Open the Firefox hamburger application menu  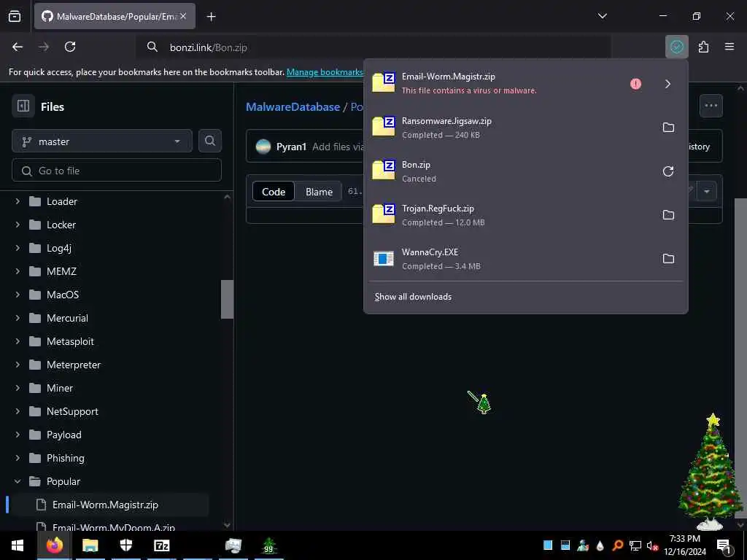(x=729, y=47)
